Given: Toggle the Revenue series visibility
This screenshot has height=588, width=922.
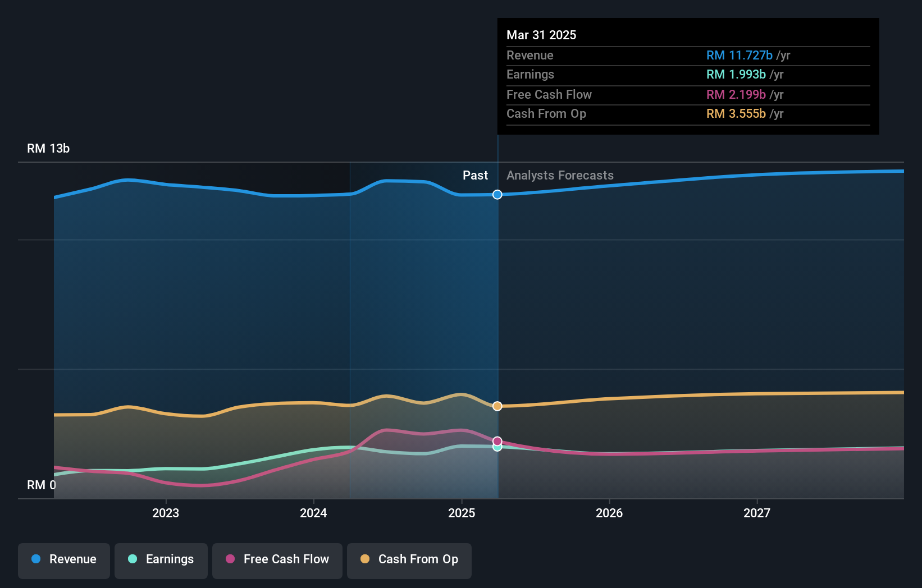Looking at the screenshot, I should point(63,559).
